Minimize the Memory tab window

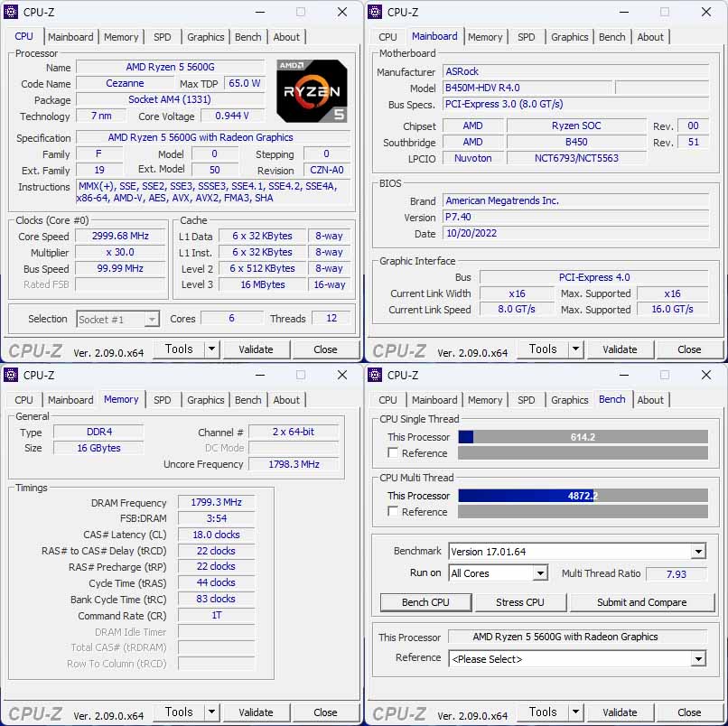coord(260,375)
